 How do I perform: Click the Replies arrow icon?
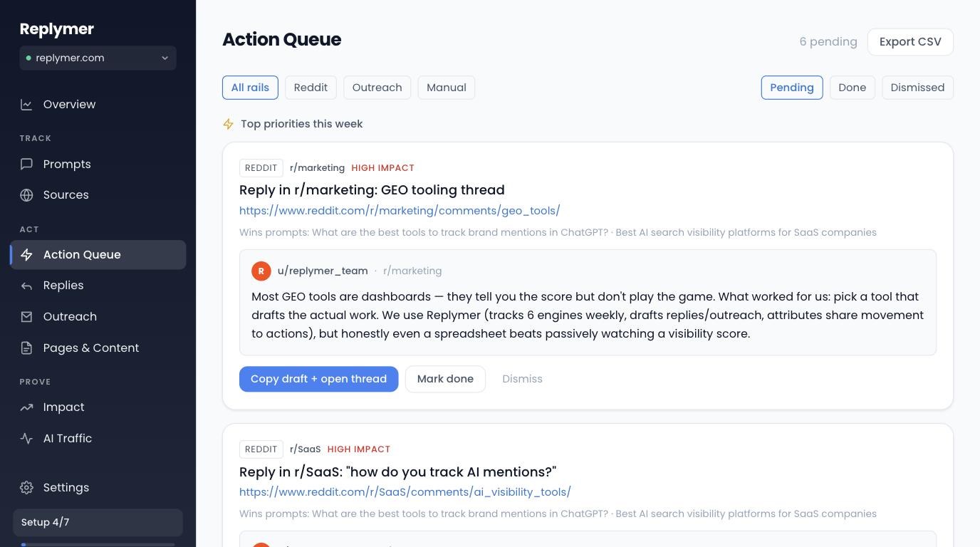coord(26,286)
